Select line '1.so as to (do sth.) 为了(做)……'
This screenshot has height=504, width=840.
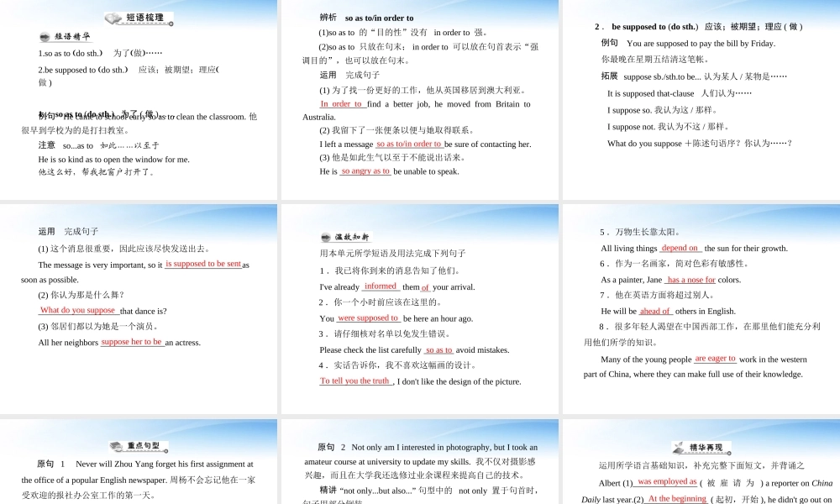[x=100, y=53]
